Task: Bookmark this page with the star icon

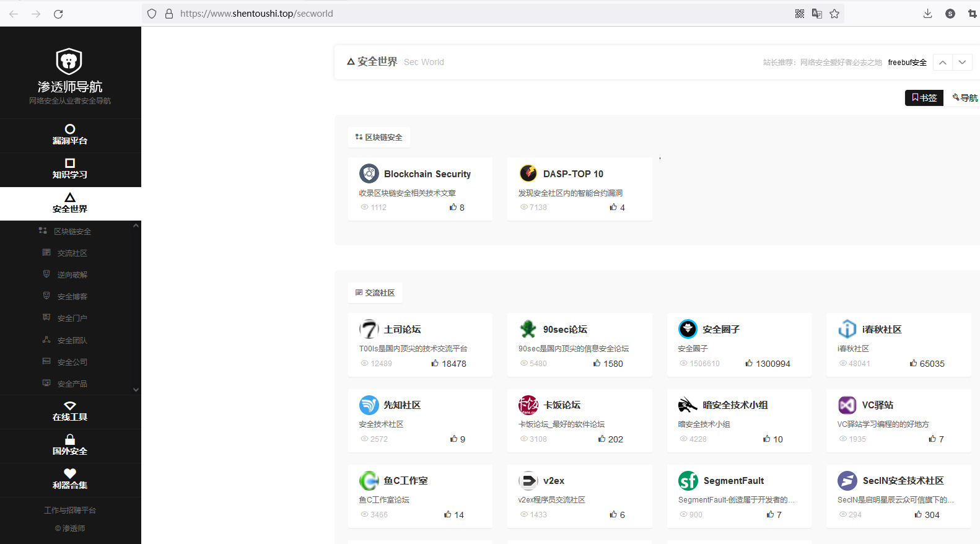Action: pyautogui.click(x=834, y=14)
